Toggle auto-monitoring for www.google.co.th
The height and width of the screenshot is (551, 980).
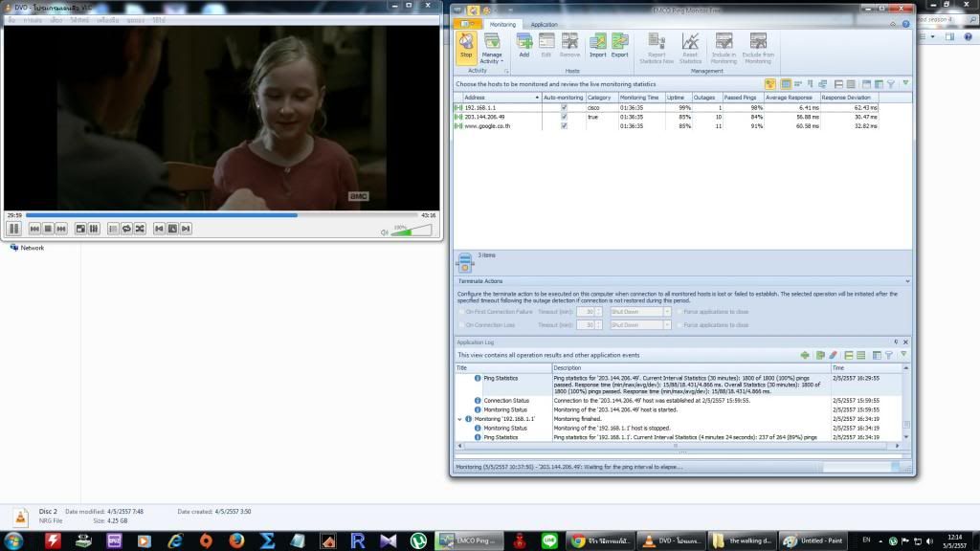click(564, 125)
